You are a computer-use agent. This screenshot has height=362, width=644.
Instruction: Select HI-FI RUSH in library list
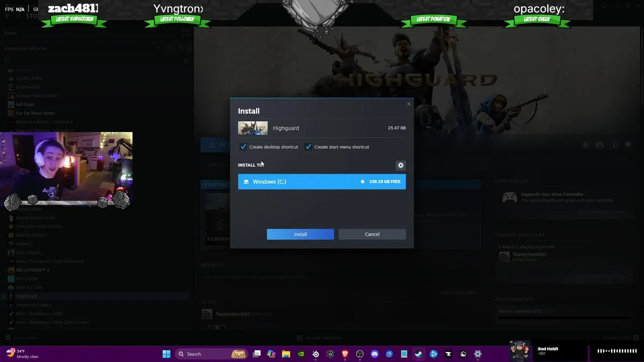(27, 279)
